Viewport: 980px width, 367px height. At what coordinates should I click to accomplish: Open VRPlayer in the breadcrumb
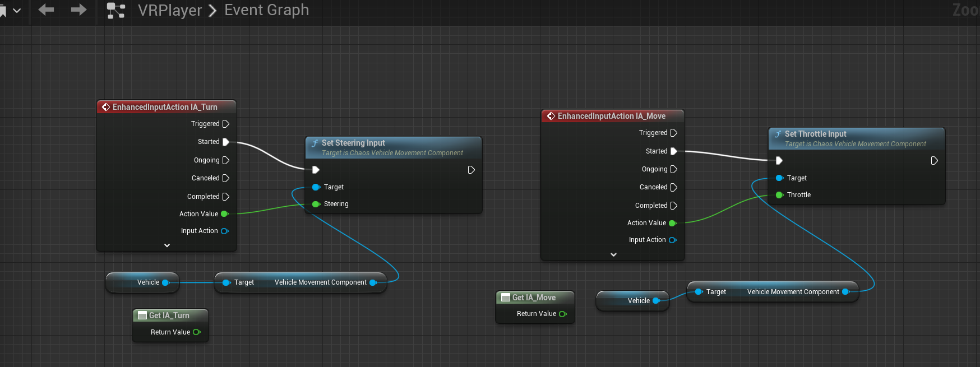(x=170, y=10)
